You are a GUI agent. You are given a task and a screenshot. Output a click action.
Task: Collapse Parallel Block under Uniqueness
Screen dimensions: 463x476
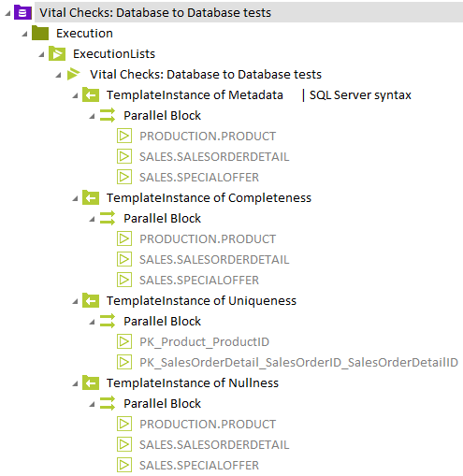coord(92,322)
